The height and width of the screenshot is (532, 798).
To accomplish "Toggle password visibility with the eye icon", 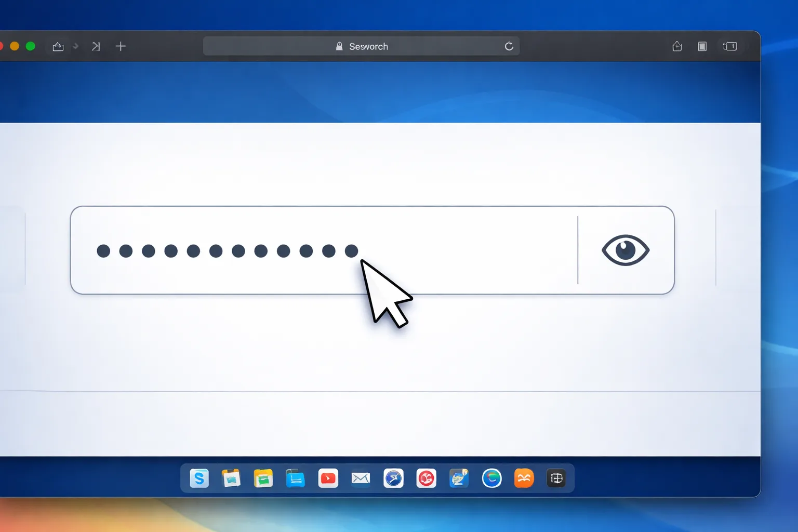I will coord(626,250).
